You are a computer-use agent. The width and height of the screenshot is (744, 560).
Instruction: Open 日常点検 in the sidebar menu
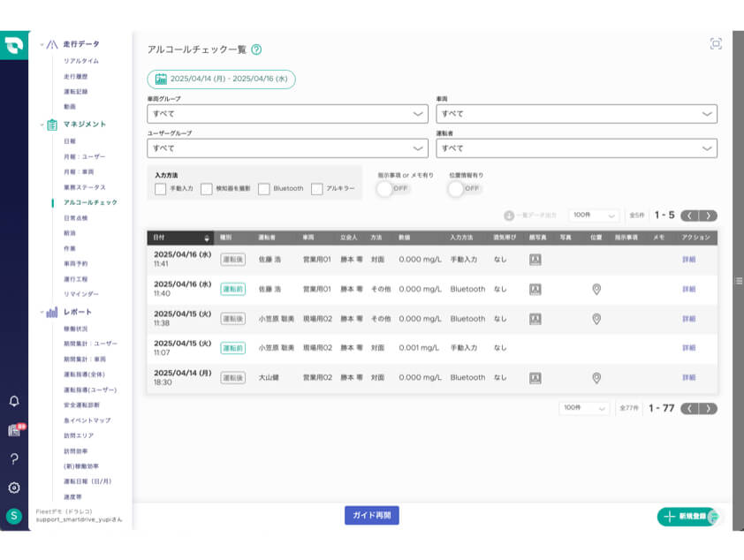point(76,217)
